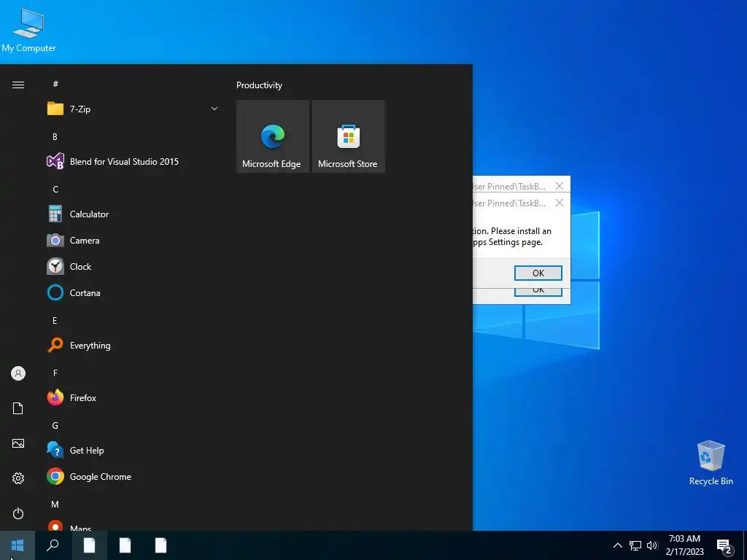Click the Microsoft Store tile
The image size is (747, 560).
coord(348,136)
